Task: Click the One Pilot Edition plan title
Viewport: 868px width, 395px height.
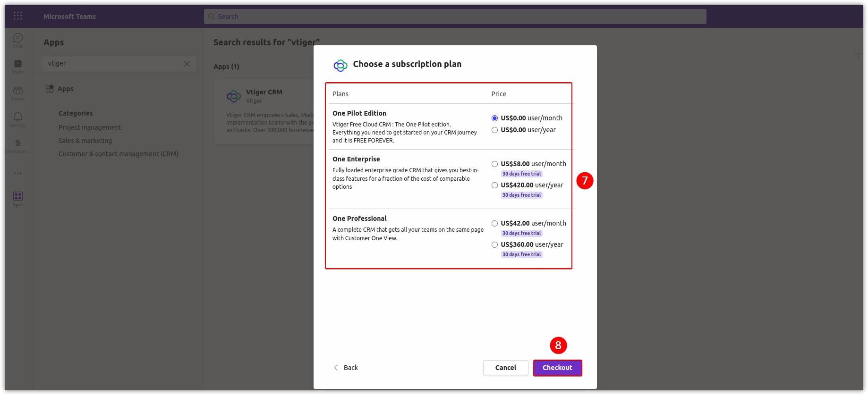Action: click(x=359, y=113)
